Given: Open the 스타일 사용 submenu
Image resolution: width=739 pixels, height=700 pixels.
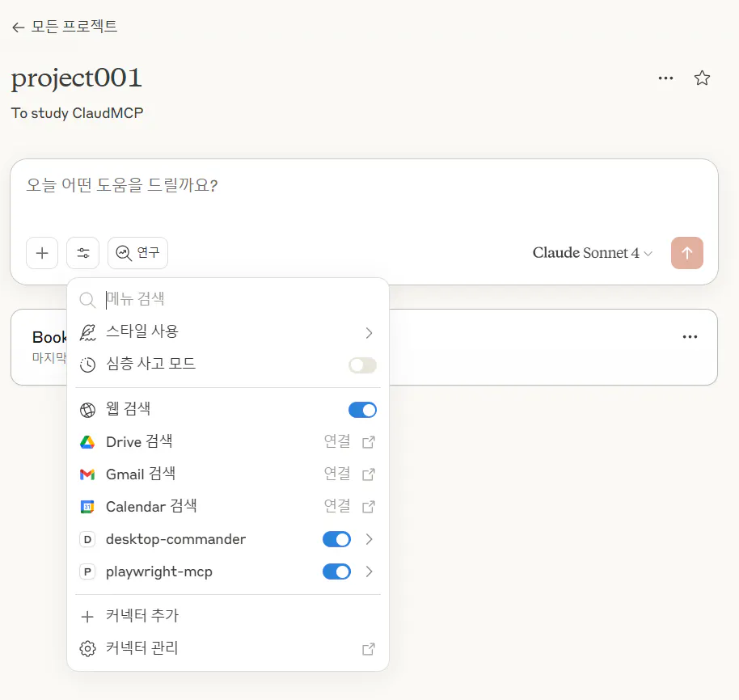Looking at the screenshot, I should tap(228, 332).
